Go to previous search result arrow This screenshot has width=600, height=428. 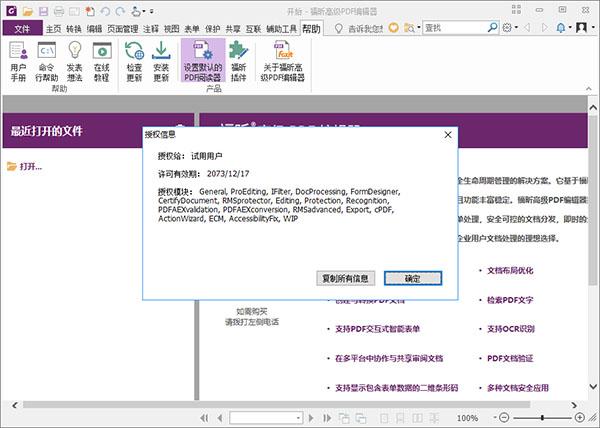[527, 28]
